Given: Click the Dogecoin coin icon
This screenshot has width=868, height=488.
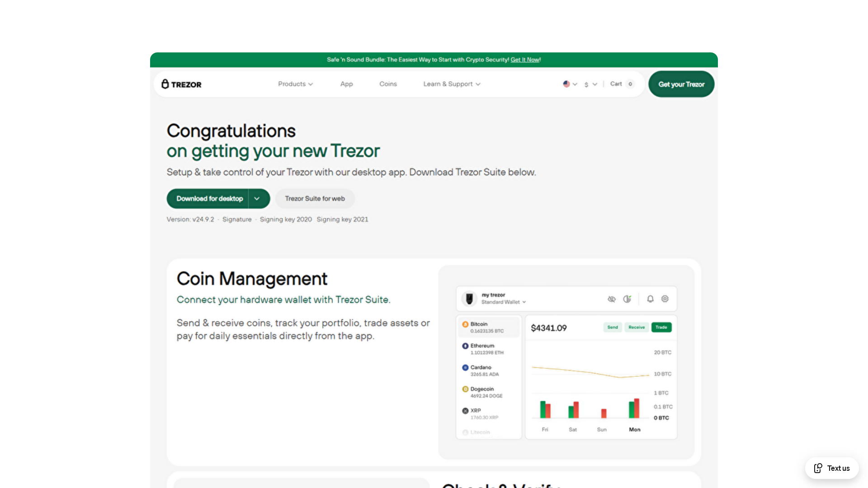Looking at the screenshot, I should tap(465, 389).
